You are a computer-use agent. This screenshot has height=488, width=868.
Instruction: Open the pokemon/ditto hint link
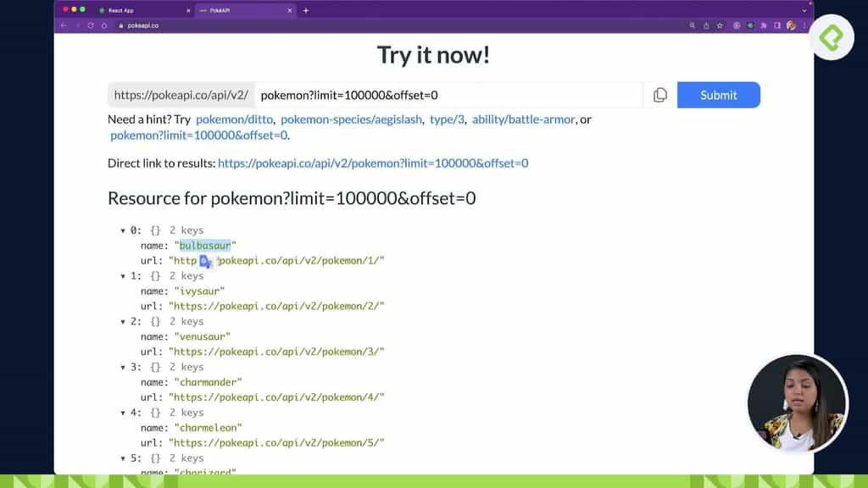234,119
